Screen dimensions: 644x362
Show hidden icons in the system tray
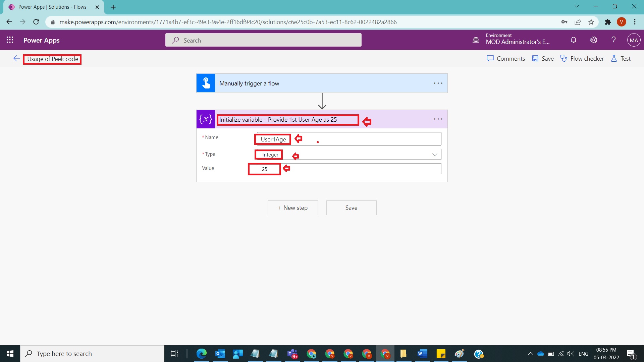(531, 354)
